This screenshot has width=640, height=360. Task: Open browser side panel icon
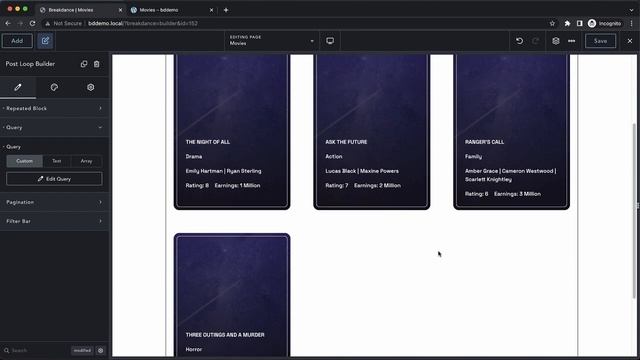point(579,24)
